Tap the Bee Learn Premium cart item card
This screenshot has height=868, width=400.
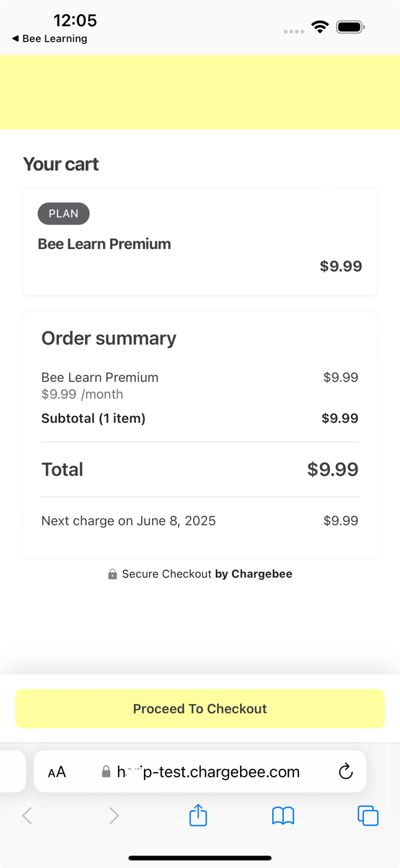tap(200, 241)
